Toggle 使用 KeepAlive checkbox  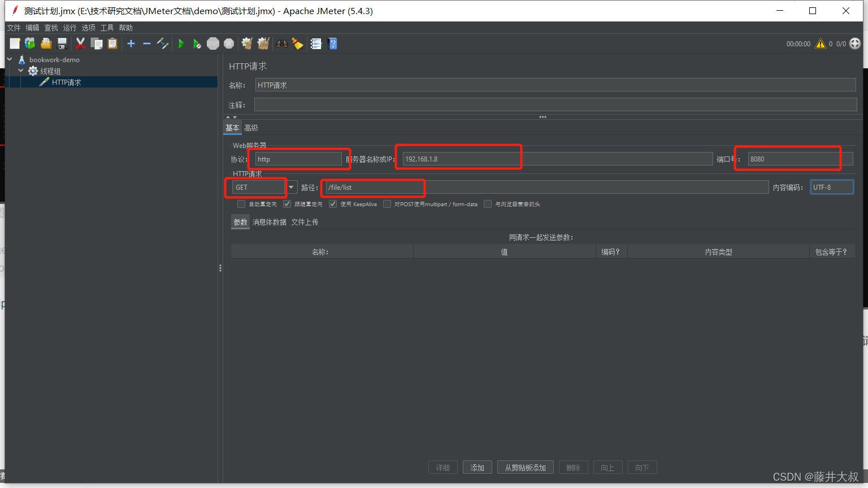tap(333, 204)
